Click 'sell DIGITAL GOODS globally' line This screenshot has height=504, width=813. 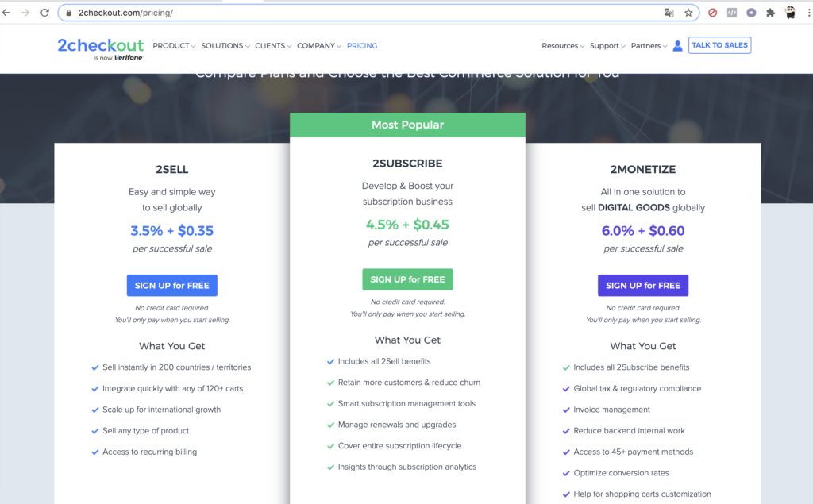(643, 207)
